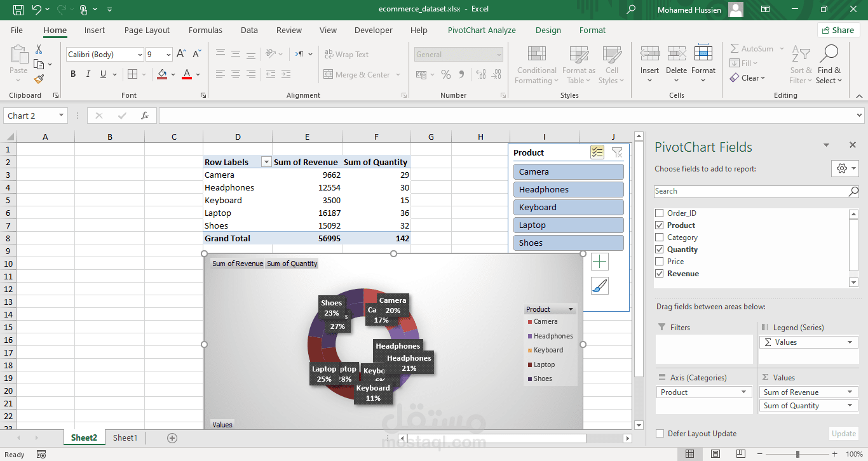Click the Comma Style icon

point(461,74)
